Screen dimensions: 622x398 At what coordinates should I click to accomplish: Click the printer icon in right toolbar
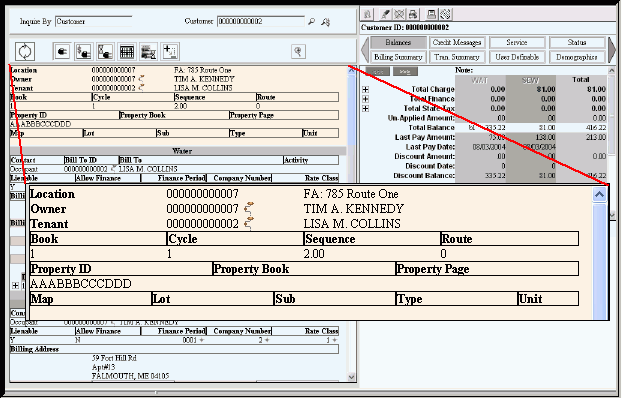tap(413, 14)
